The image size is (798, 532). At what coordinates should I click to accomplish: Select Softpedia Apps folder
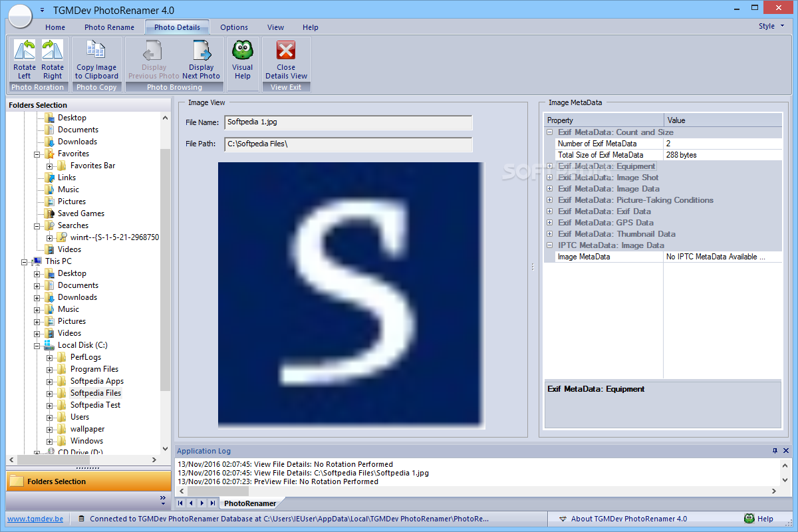pyautogui.click(x=97, y=381)
